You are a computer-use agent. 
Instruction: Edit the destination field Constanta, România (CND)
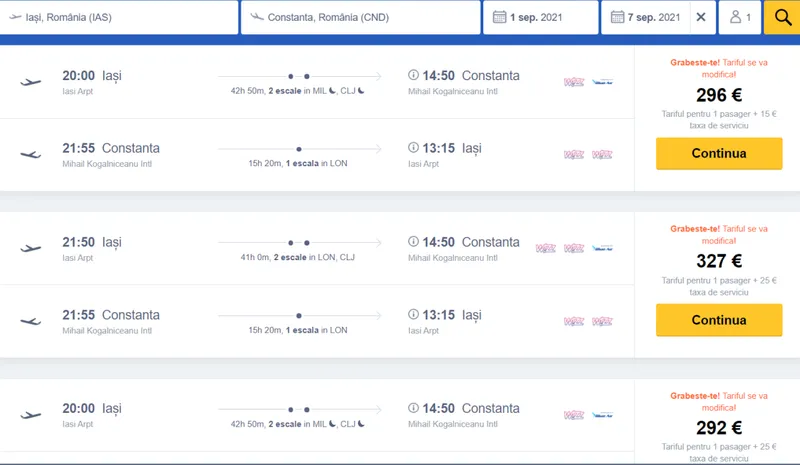(x=360, y=18)
